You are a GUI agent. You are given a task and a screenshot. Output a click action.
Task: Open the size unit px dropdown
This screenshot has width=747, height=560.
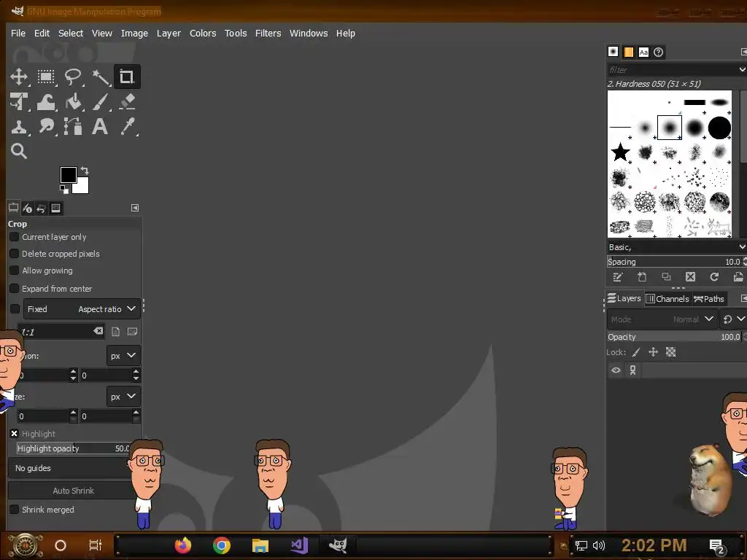(123, 397)
